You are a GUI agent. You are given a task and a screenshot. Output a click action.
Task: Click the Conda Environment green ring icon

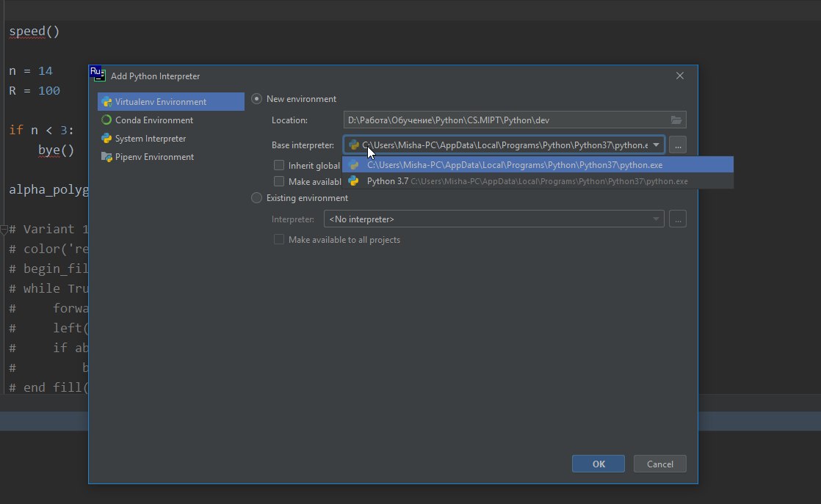(106, 120)
